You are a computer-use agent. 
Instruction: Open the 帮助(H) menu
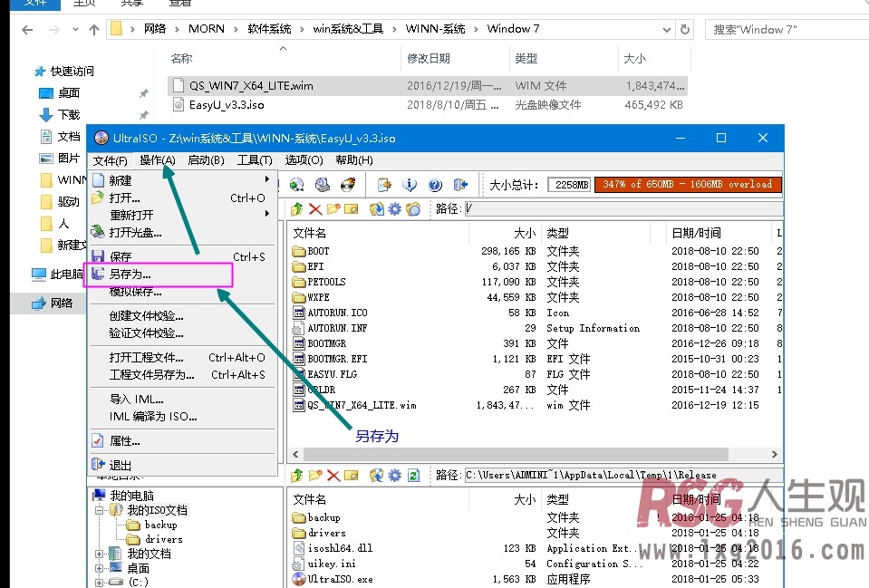tap(354, 160)
